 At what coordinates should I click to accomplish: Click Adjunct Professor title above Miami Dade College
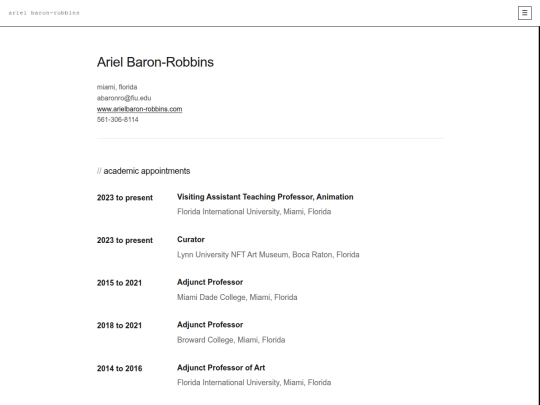coord(210,282)
